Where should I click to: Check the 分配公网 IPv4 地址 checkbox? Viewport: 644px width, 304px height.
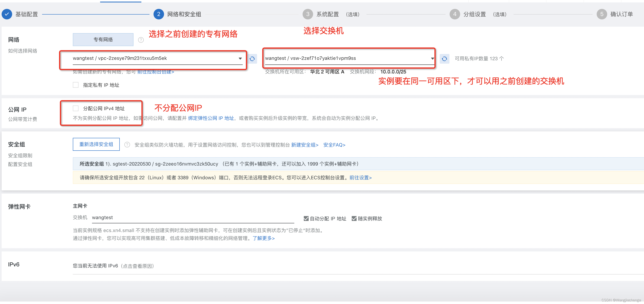[76, 108]
